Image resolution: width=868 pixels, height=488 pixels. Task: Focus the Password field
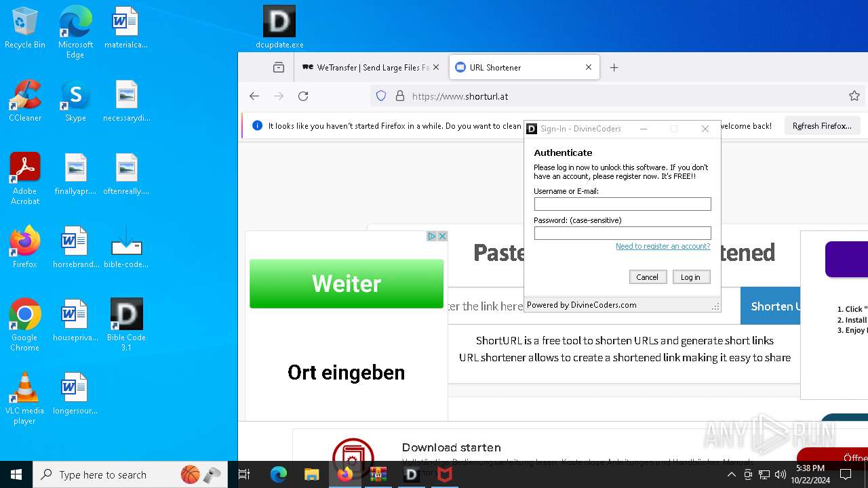click(623, 233)
